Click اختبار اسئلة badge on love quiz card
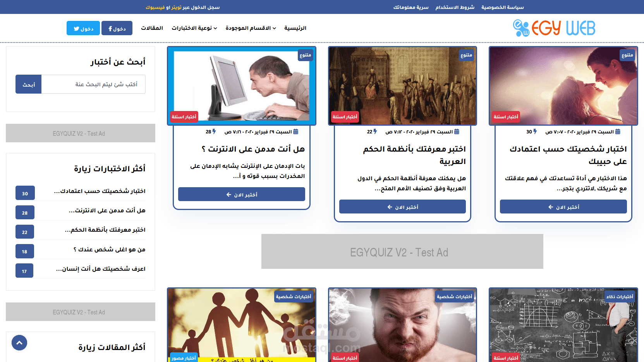The height and width of the screenshot is (362, 644). click(x=506, y=116)
